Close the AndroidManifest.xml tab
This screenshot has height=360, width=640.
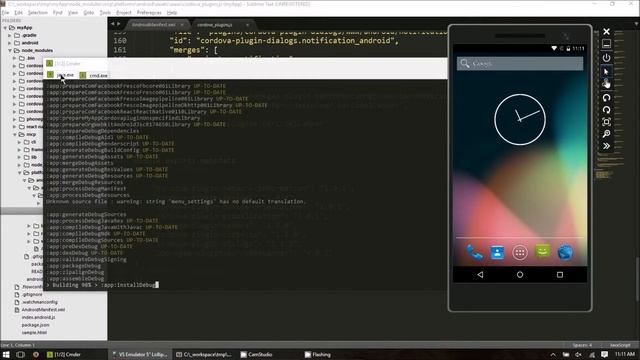coord(182,25)
